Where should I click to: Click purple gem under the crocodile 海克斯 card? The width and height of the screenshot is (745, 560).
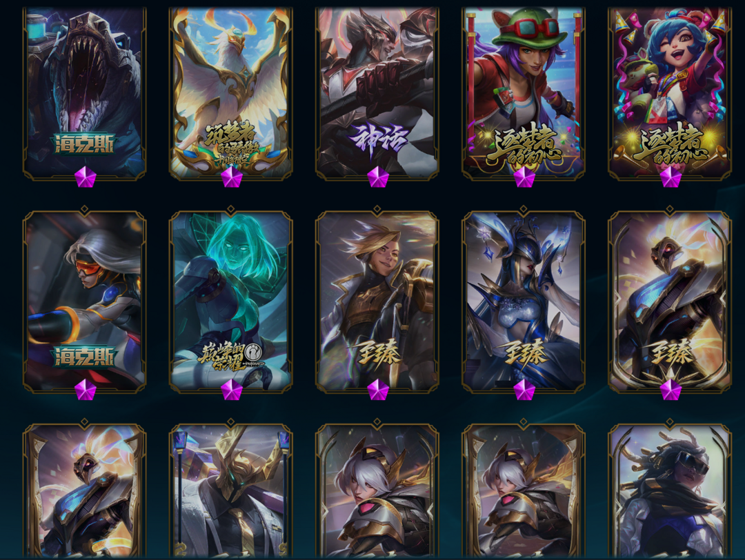pyautogui.click(x=86, y=177)
